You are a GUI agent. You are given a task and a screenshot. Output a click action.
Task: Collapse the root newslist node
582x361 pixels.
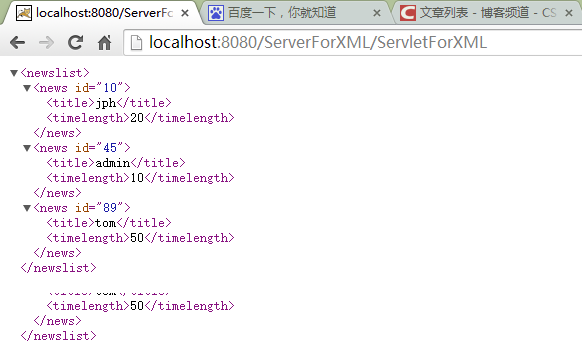[14, 73]
